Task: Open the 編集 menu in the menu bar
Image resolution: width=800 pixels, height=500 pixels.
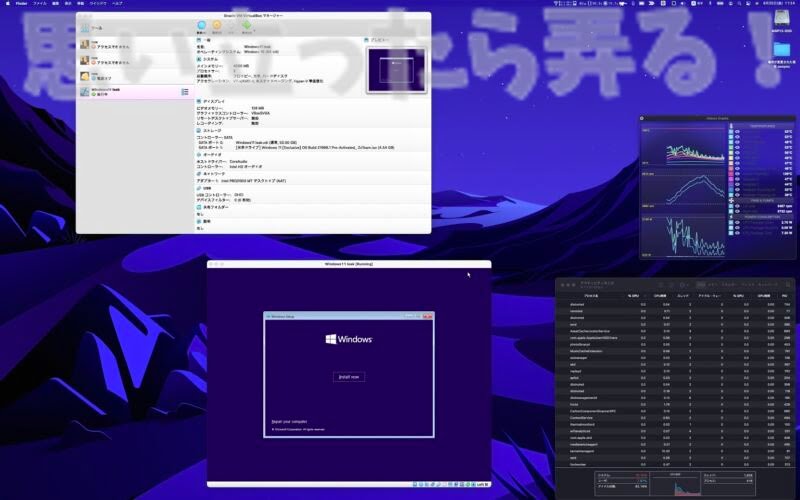Action: [x=56, y=3]
